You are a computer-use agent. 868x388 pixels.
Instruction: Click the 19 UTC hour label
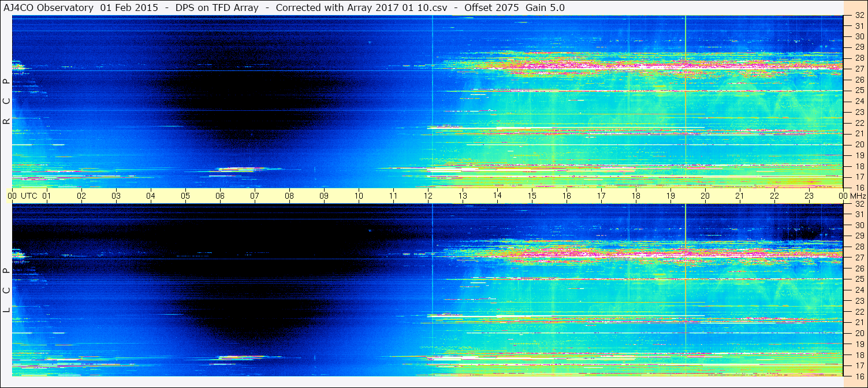670,196
